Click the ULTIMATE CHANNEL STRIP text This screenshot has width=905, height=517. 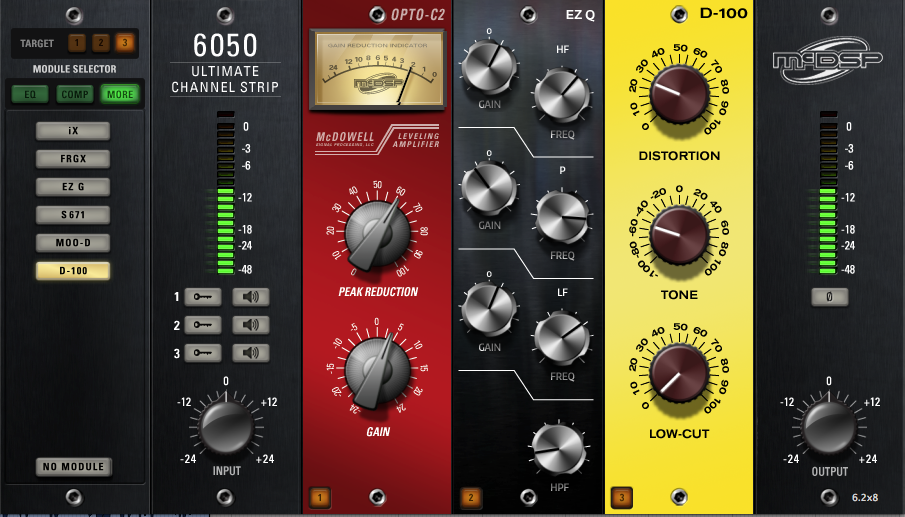point(225,79)
